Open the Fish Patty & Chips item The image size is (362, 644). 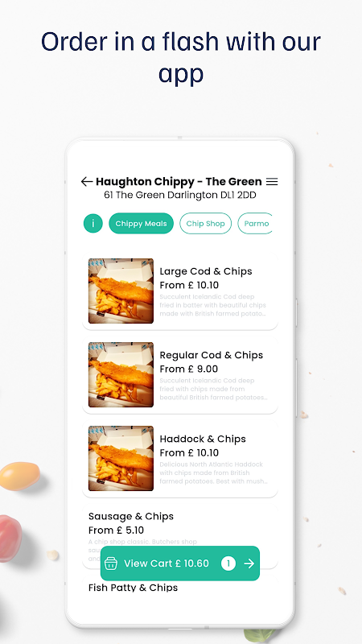pos(133,588)
